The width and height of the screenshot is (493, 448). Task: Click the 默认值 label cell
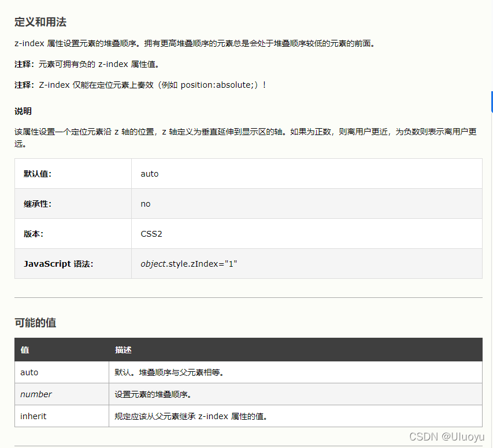(x=73, y=174)
